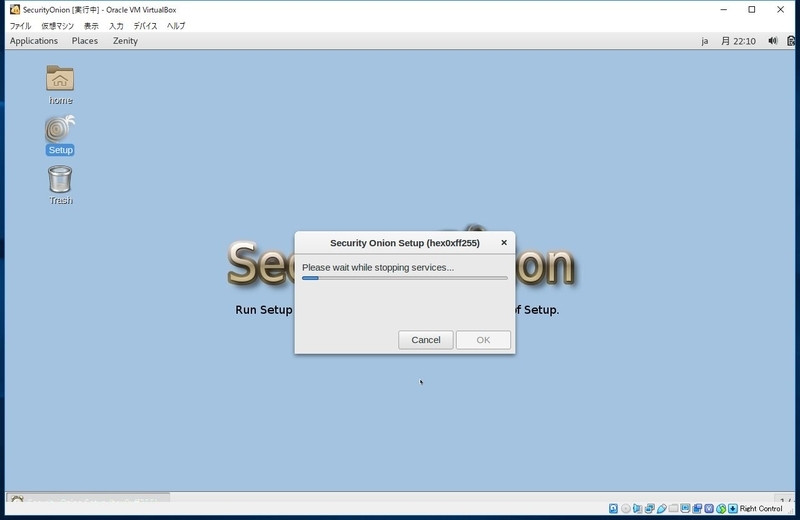Open the 表示 menu

[x=91, y=26]
